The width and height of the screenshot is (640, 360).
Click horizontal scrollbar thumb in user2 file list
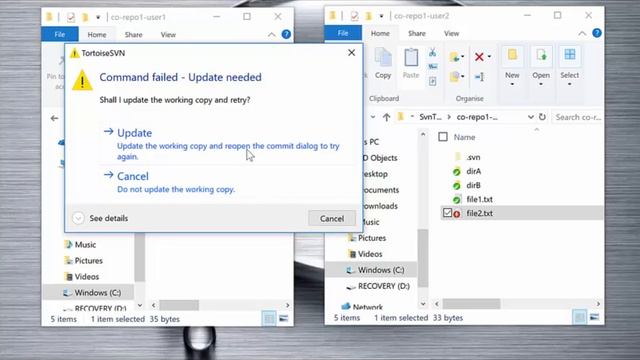click(x=471, y=304)
